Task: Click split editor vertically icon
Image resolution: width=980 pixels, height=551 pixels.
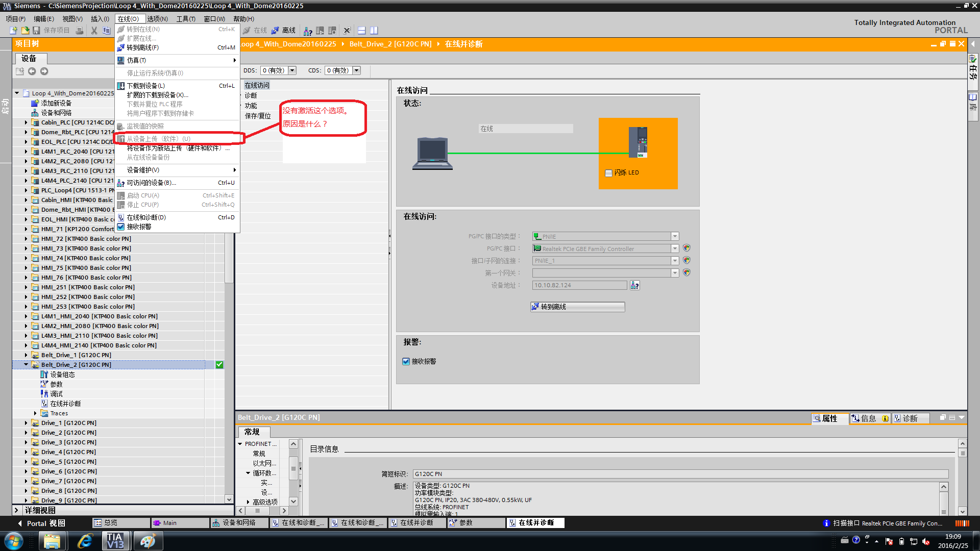Action: pyautogui.click(x=374, y=31)
